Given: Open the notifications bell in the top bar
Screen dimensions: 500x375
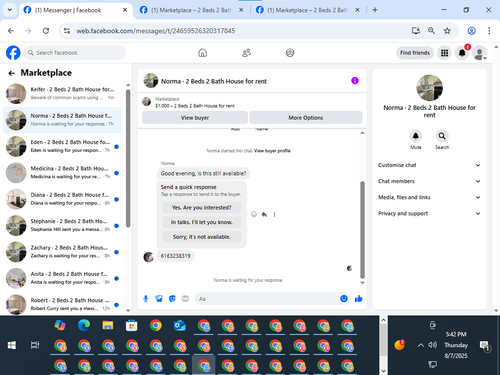Looking at the screenshot, I should click(462, 53).
